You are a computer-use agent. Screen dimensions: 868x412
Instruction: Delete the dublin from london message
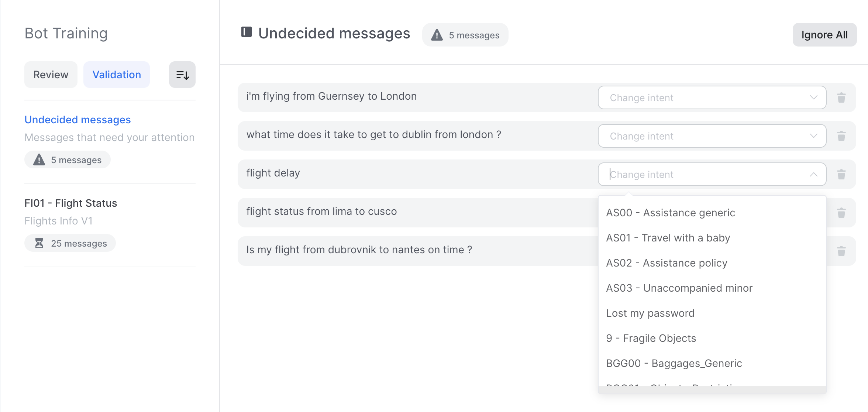841,136
